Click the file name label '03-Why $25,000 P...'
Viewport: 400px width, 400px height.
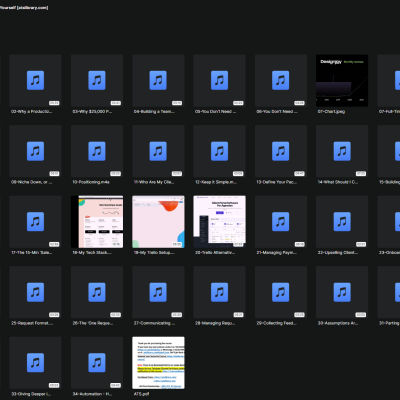(92, 112)
